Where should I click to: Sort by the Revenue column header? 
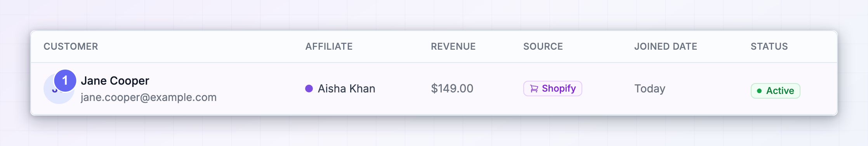(x=453, y=47)
